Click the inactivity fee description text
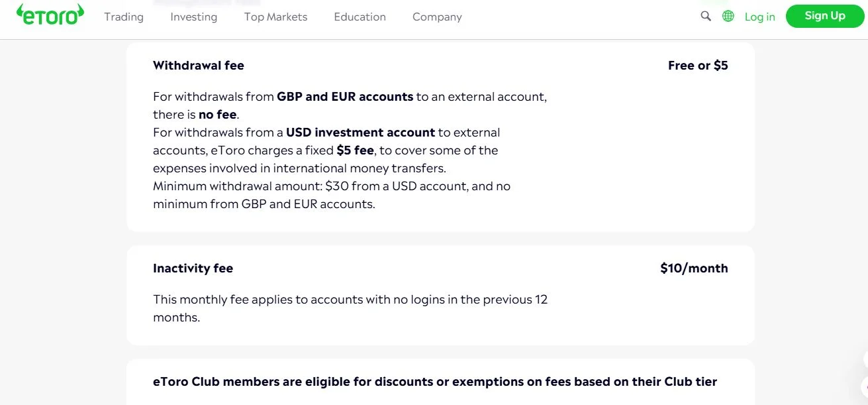 coord(350,300)
